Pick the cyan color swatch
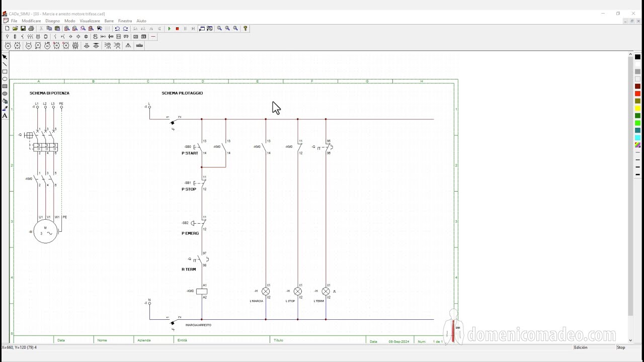This screenshot has width=644, height=362. (x=637, y=137)
